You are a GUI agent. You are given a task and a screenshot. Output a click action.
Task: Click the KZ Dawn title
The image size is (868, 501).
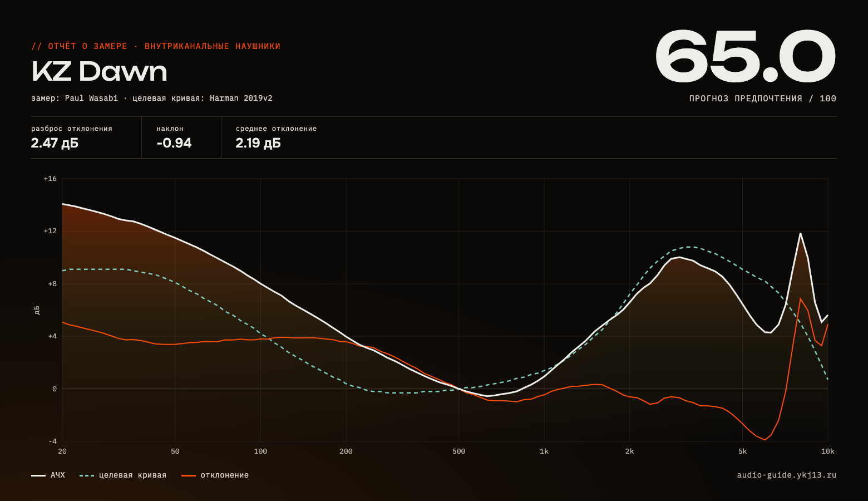(99, 71)
